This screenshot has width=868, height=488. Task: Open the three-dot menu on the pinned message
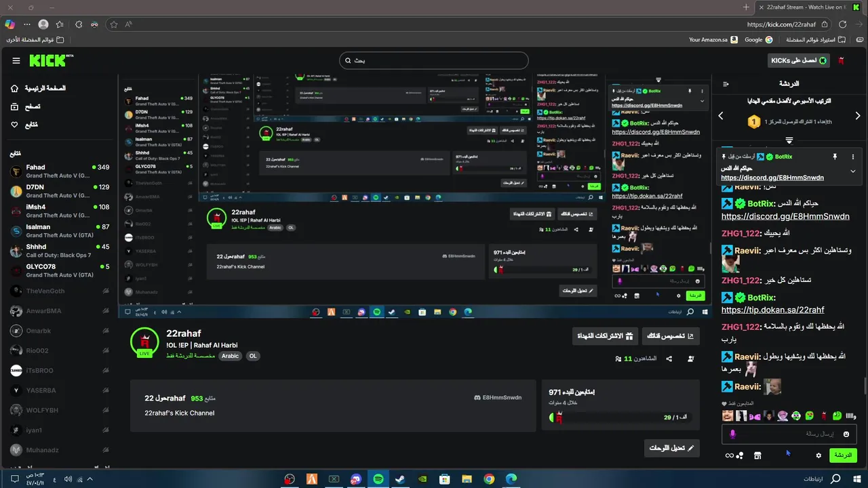coord(853,157)
